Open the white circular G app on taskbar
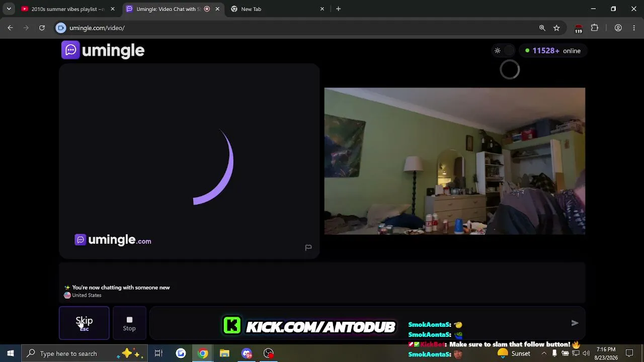Screen dimensions: 644x362 [x=181, y=353]
